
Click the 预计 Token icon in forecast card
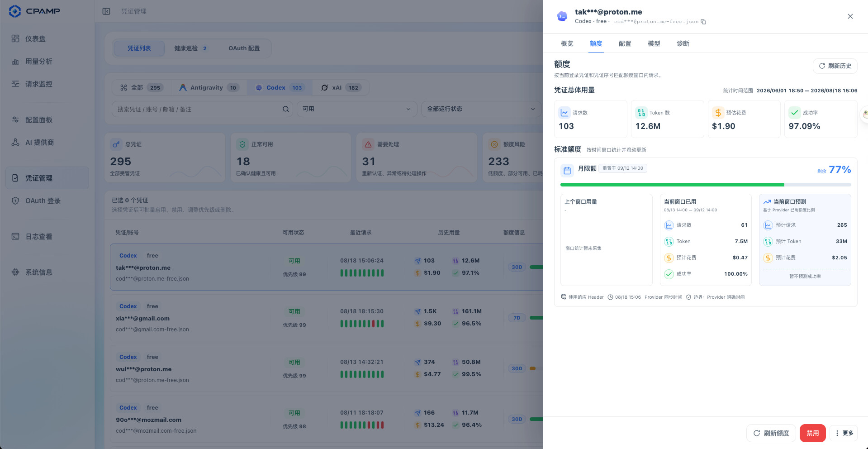tap(768, 241)
